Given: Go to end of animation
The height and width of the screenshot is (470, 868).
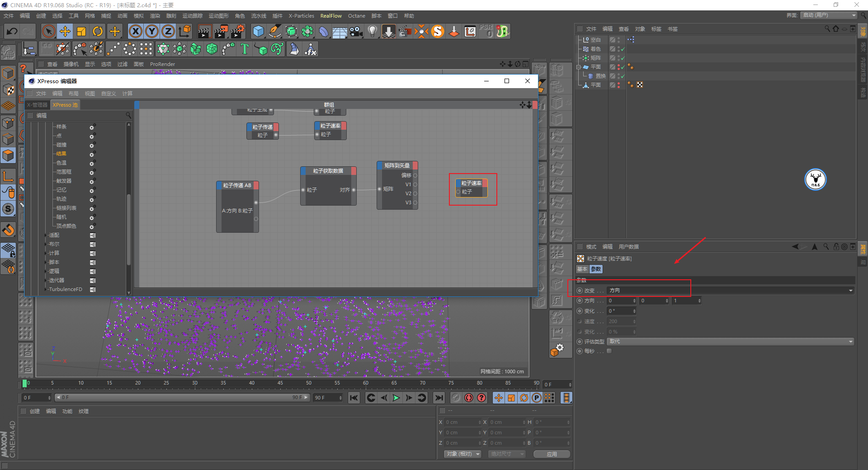Looking at the screenshot, I should pos(439,398).
